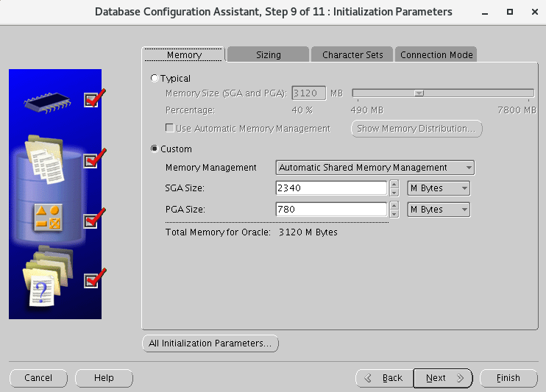
Task: Click the red checkmark beside question mark folders
Action: [93, 279]
